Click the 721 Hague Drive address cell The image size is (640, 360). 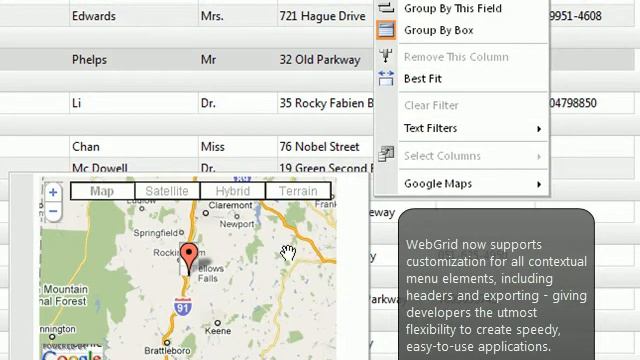coord(325,16)
